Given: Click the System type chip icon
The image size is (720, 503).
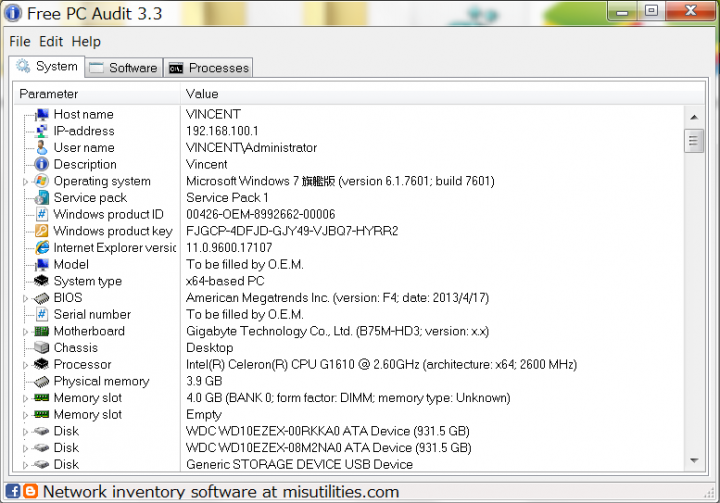Looking at the screenshot, I should 42,281.
